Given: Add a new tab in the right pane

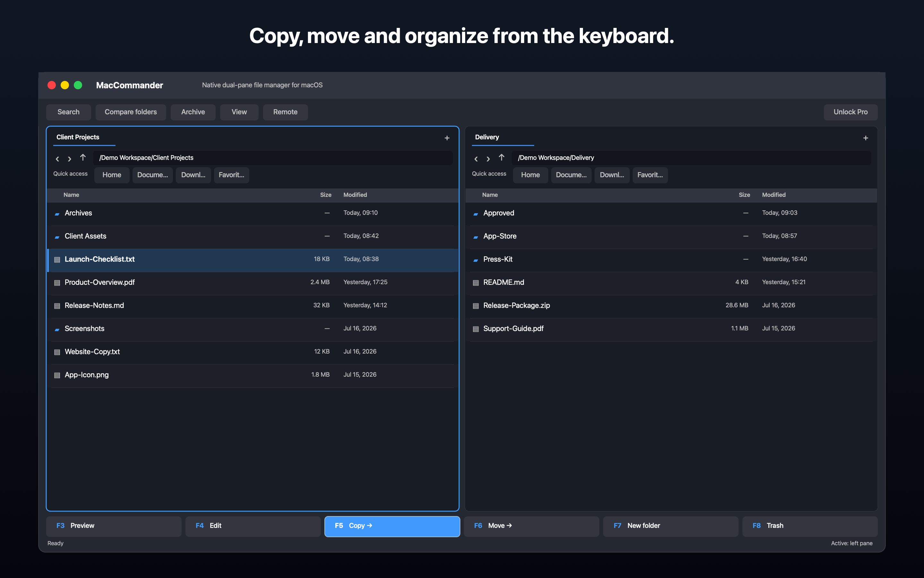Looking at the screenshot, I should 866,138.
